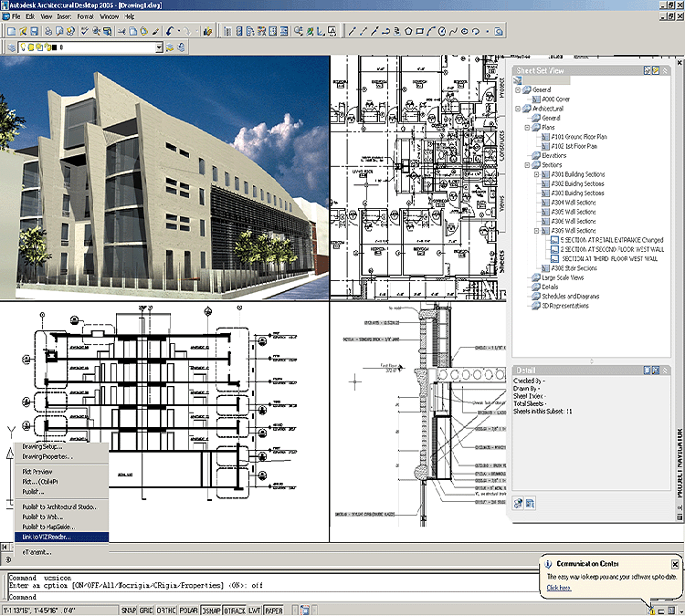
Task: Open a drawing file from the toolbar
Action: coord(23,31)
